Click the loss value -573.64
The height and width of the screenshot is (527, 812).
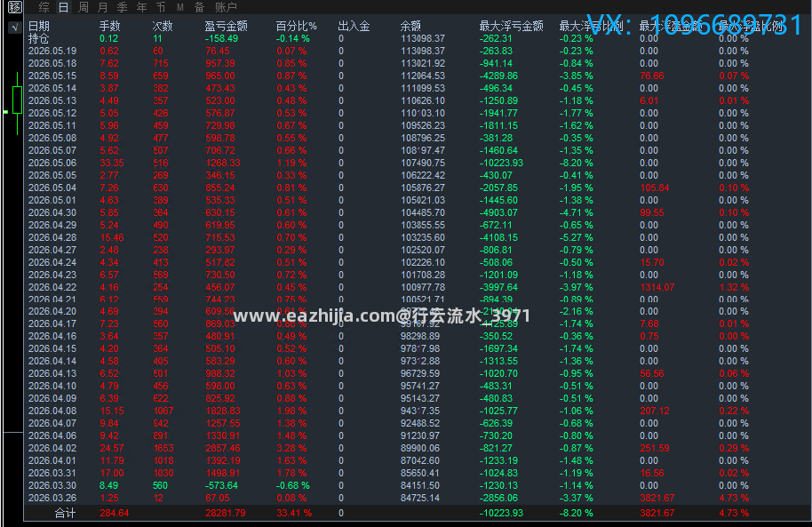(x=221, y=485)
